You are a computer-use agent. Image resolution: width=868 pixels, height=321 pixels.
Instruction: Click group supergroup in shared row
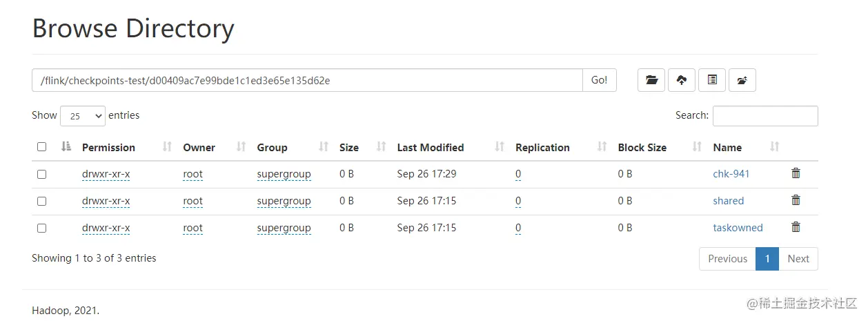(284, 201)
